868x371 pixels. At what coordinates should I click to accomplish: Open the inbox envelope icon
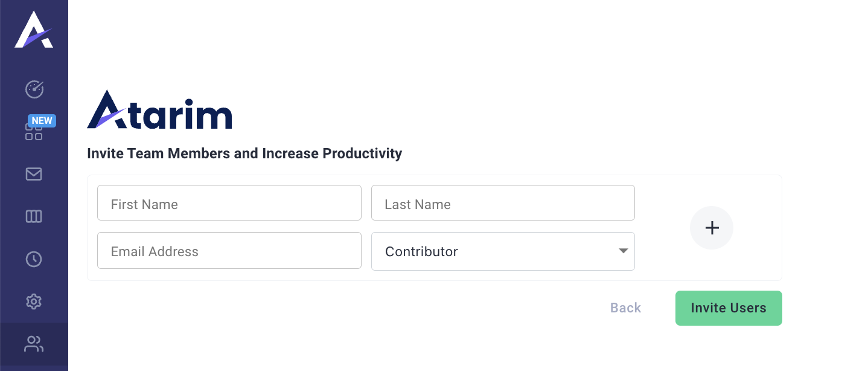pos(34,174)
